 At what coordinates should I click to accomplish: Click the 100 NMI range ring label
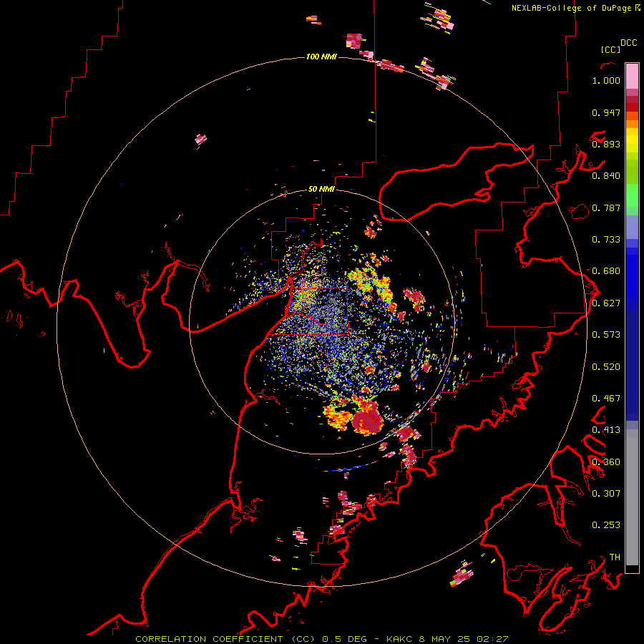tap(321, 57)
